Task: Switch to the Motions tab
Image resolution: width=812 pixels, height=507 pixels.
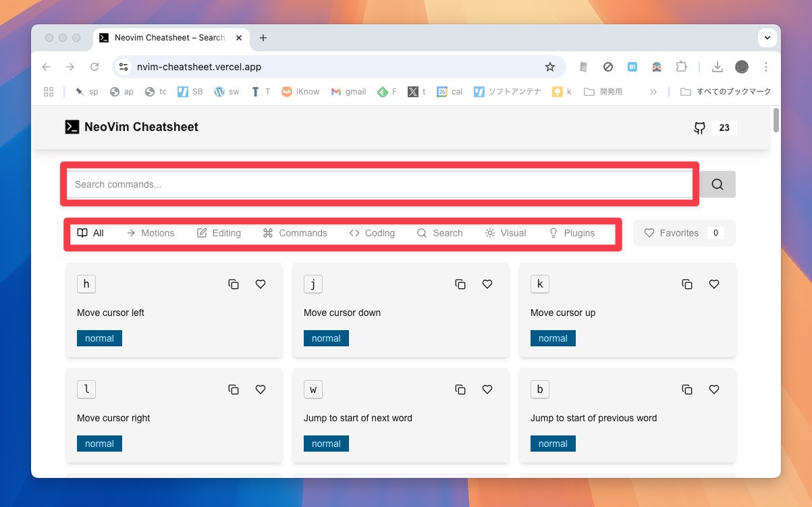Action: click(151, 233)
